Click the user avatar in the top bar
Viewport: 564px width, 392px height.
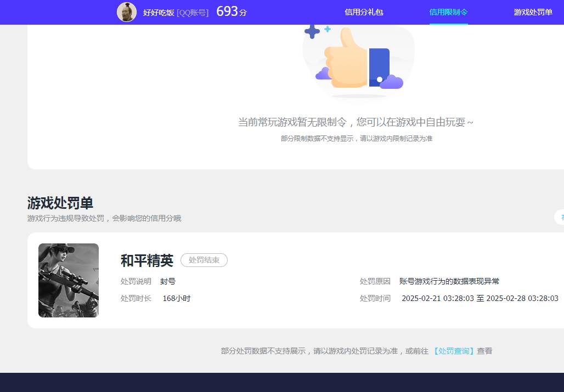[x=127, y=12]
